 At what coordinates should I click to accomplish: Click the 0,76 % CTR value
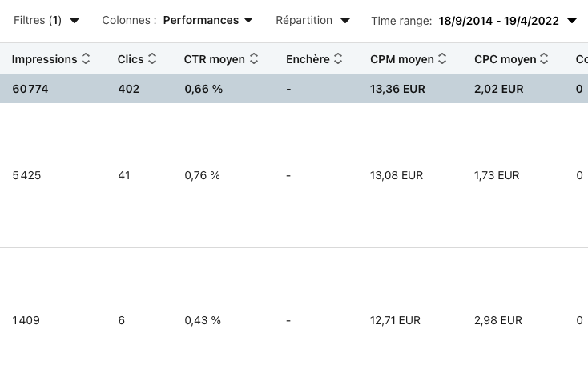[202, 175]
